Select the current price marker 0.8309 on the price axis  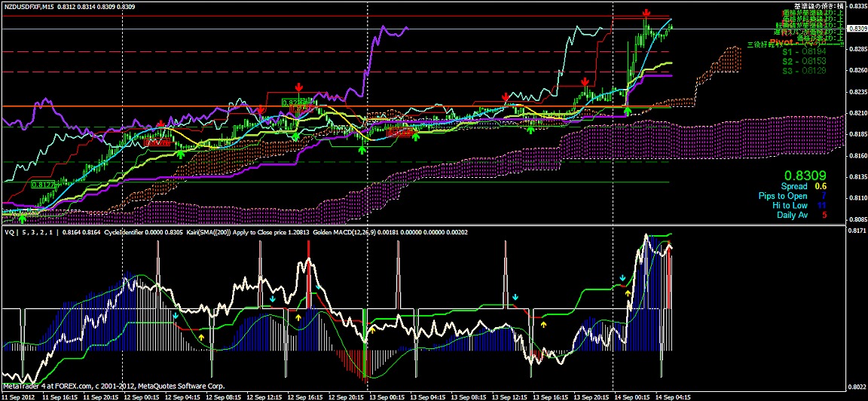pos(857,29)
